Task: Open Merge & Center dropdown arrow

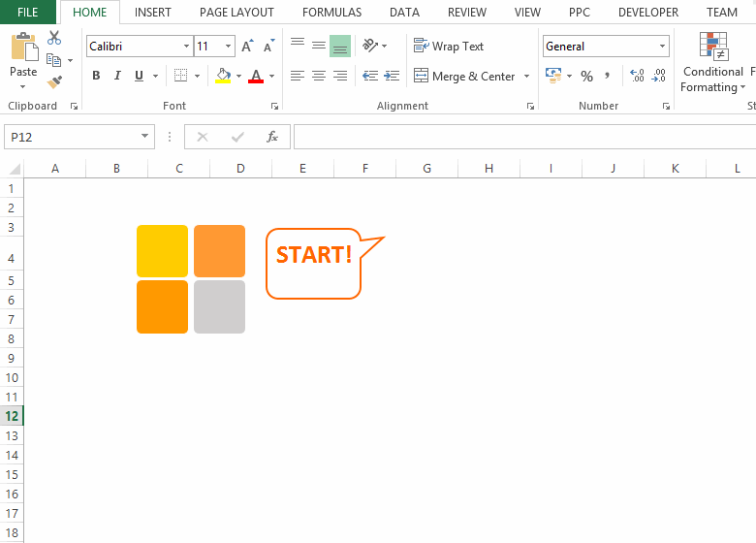Action: click(x=526, y=77)
